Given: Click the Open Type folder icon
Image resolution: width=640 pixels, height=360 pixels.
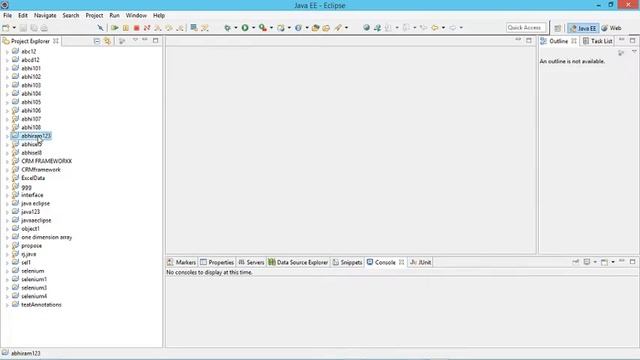Looking at the screenshot, I should coord(316,28).
